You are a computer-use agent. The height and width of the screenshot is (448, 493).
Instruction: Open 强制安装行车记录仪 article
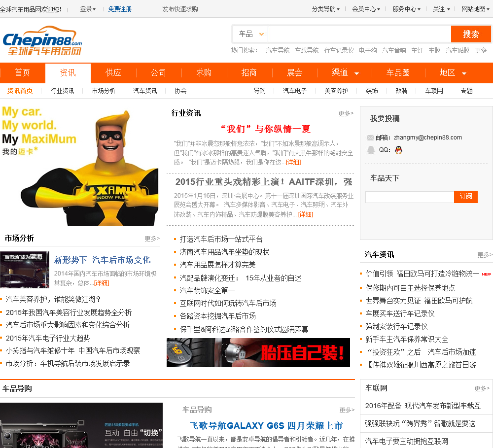click(x=396, y=326)
